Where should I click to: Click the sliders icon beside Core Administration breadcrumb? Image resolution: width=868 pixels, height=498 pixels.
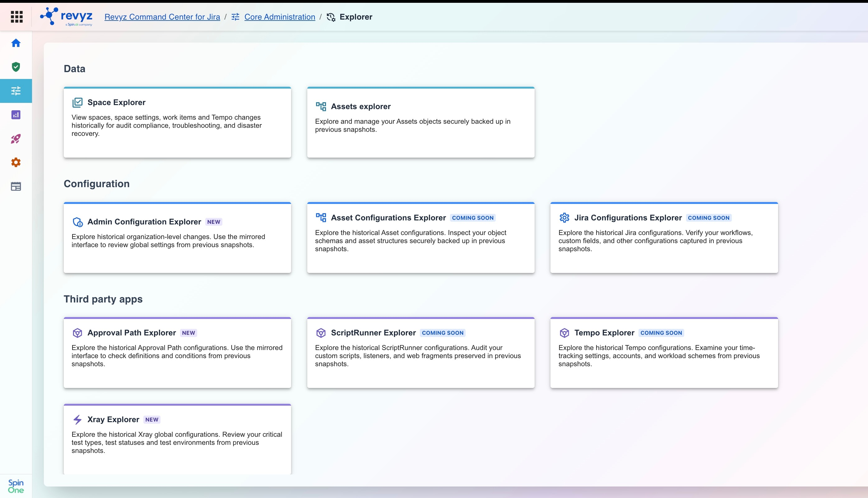pyautogui.click(x=235, y=17)
